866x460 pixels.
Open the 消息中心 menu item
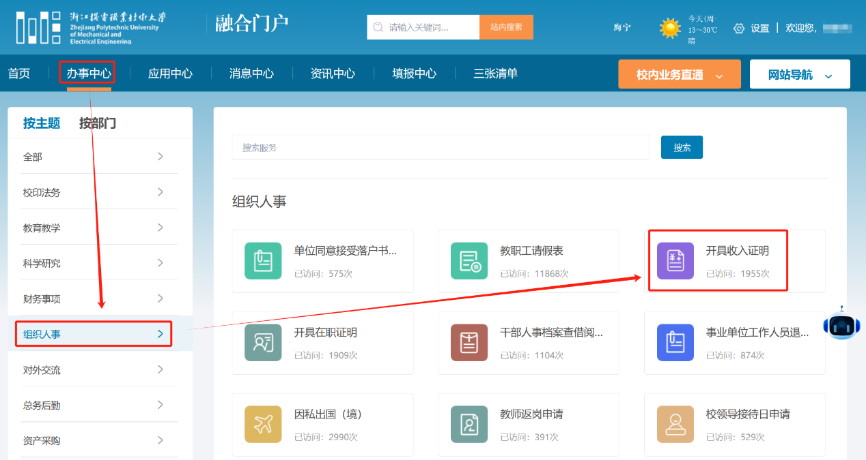click(x=251, y=73)
